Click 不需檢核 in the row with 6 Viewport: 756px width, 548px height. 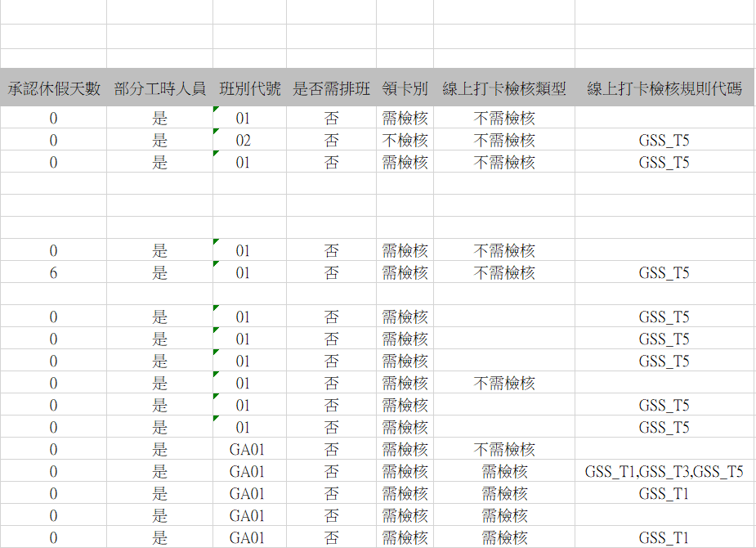[x=504, y=273]
